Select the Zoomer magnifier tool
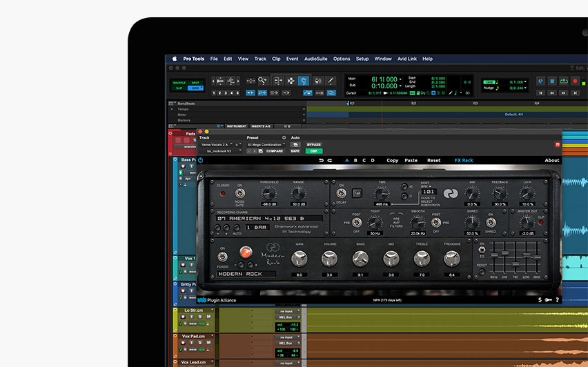This screenshot has width=588, height=367. 262,81
